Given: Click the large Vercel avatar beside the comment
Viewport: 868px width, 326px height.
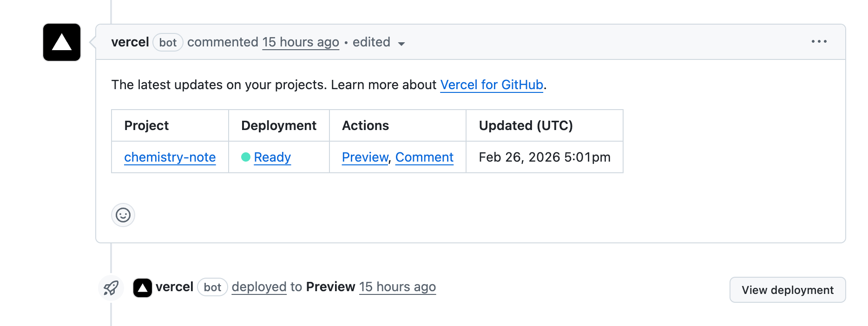Looking at the screenshot, I should point(62,42).
